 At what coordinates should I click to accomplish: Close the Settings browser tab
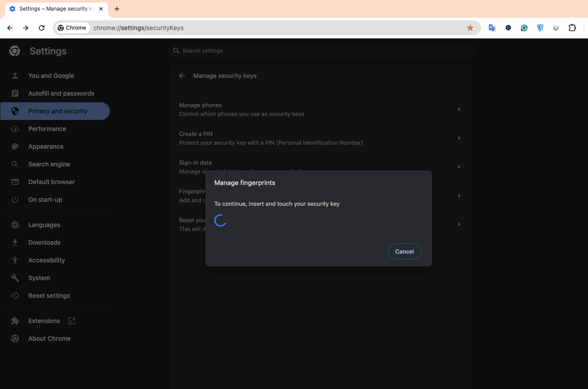(x=101, y=9)
